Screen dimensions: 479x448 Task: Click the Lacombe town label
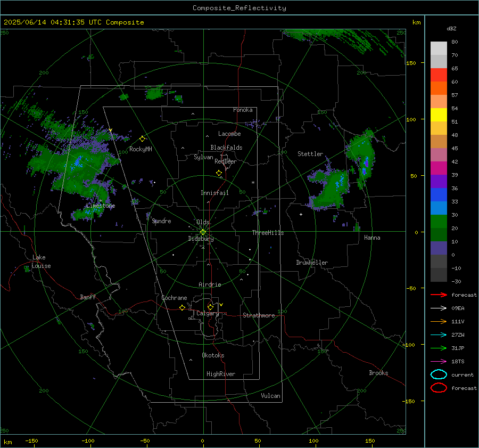click(229, 134)
